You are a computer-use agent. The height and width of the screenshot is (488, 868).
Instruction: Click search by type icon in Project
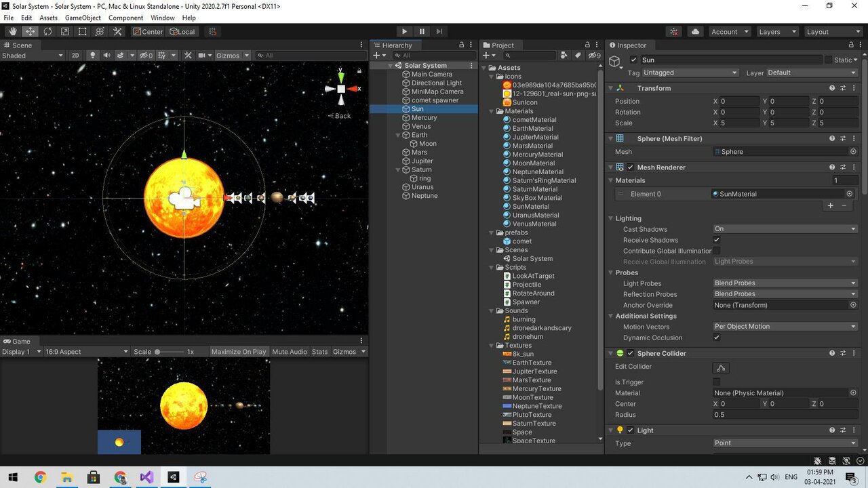[565, 56]
